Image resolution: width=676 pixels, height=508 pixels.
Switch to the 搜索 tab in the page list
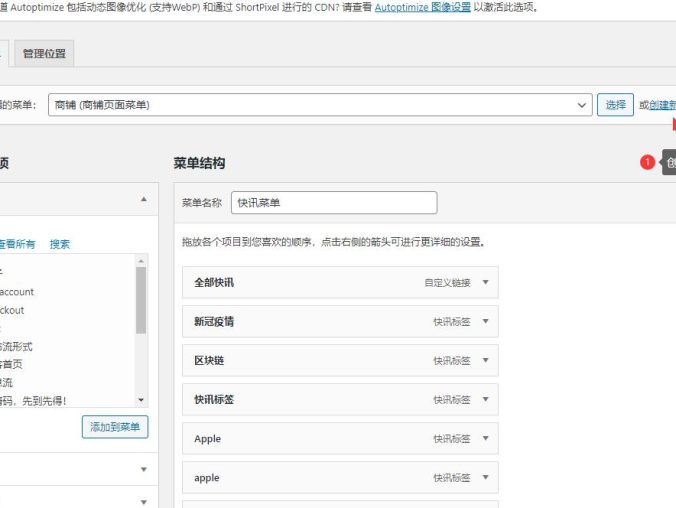(59, 245)
